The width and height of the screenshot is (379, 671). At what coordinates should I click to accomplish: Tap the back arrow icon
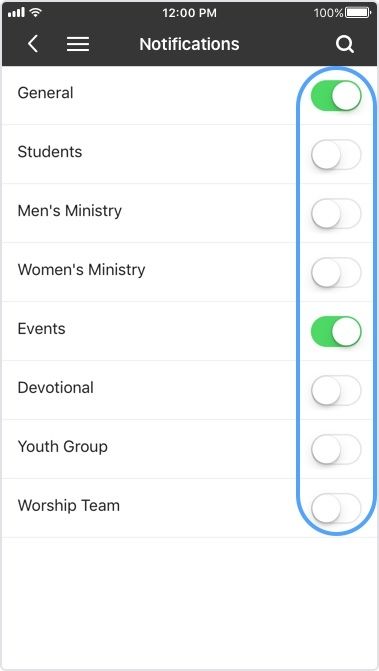point(33,44)
